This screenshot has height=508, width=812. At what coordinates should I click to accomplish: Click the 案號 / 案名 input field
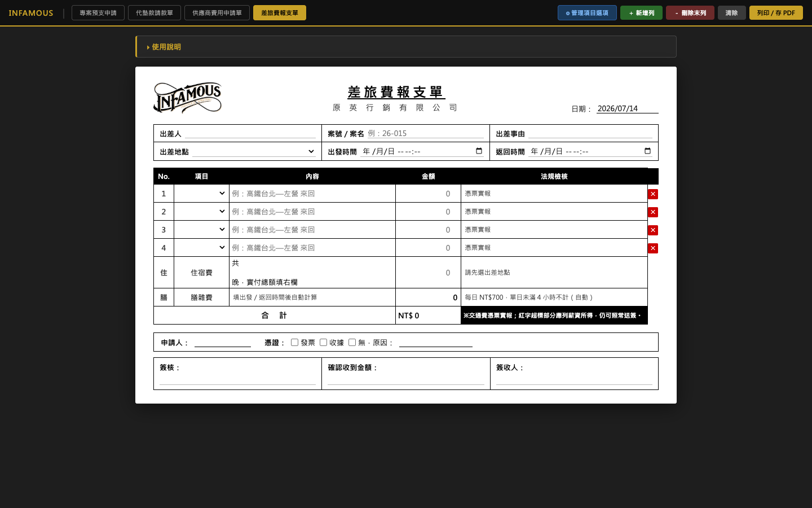425,134
